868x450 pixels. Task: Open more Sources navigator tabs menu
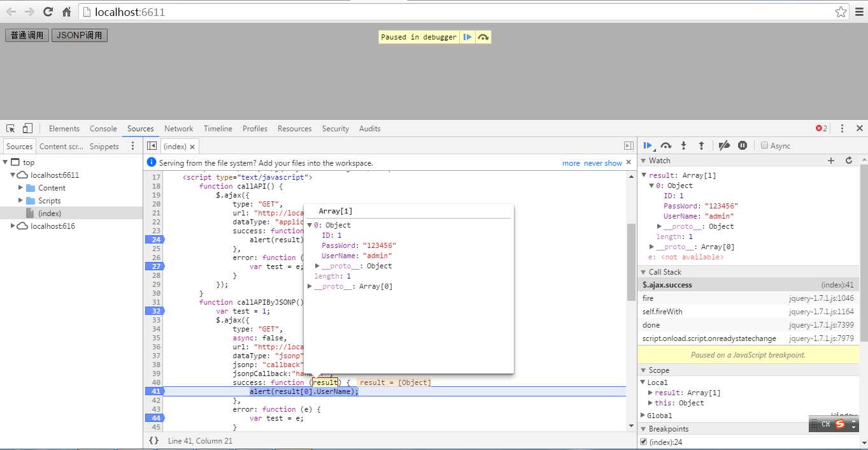(132, 146)
